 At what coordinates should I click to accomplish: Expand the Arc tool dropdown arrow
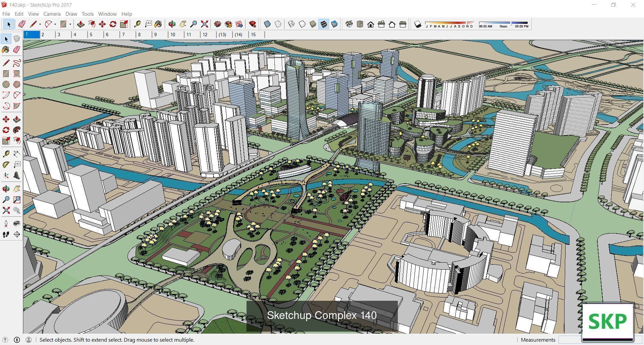click(x=55, y=24)
